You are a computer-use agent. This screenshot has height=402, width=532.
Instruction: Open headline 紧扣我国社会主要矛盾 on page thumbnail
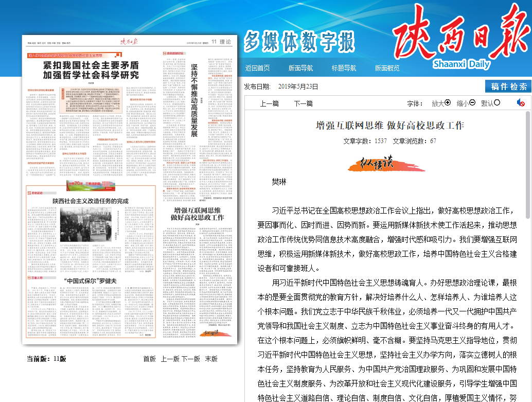91,70
